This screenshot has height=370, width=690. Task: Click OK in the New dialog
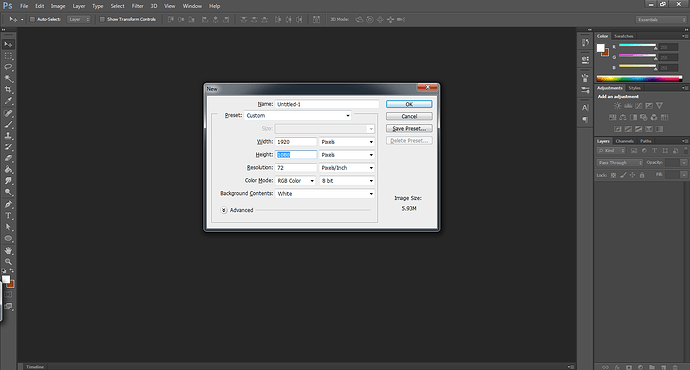click(x=409, y=104)
